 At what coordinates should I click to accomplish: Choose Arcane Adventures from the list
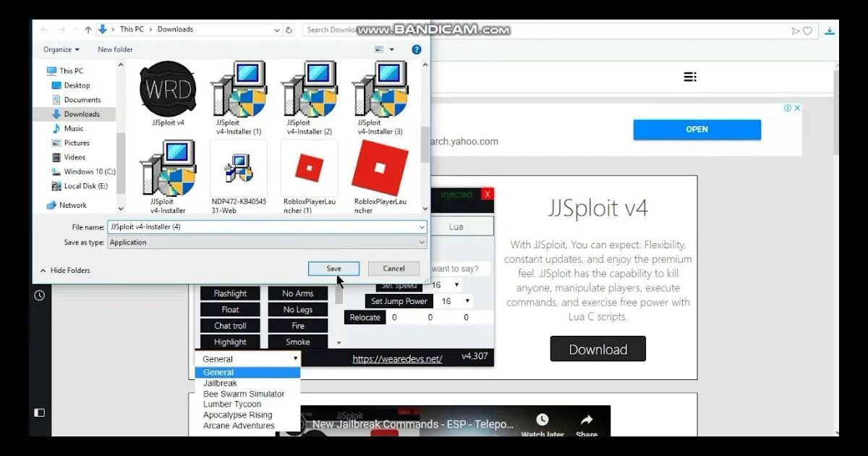(x=239, y=426)
